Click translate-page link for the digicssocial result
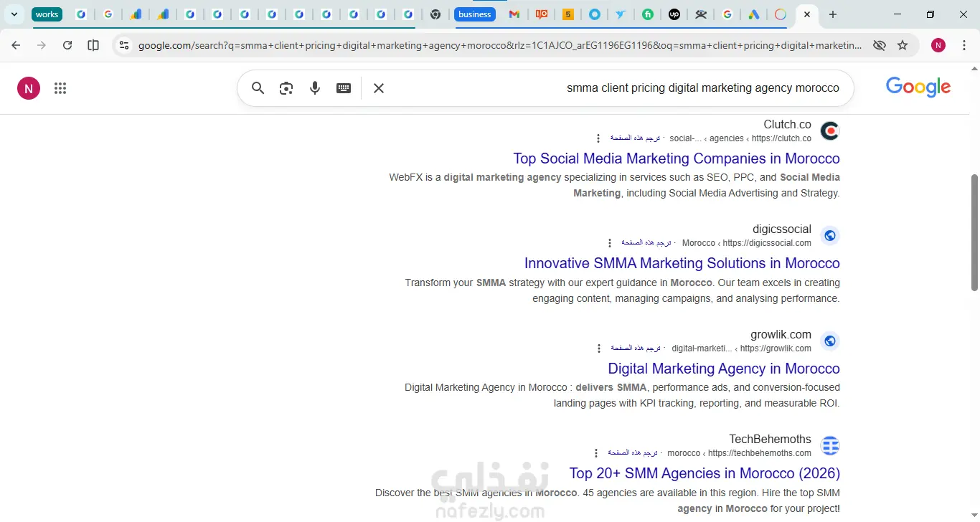Image resolution: width=980 pixels, height=522 pixels. [x=646, y=243]
